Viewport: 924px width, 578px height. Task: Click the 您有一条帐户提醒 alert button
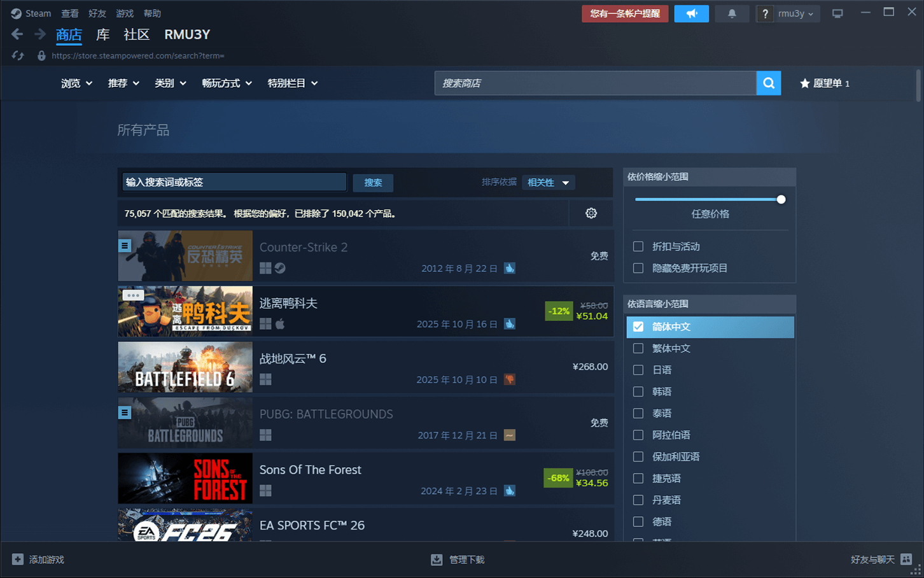(624, 13)
